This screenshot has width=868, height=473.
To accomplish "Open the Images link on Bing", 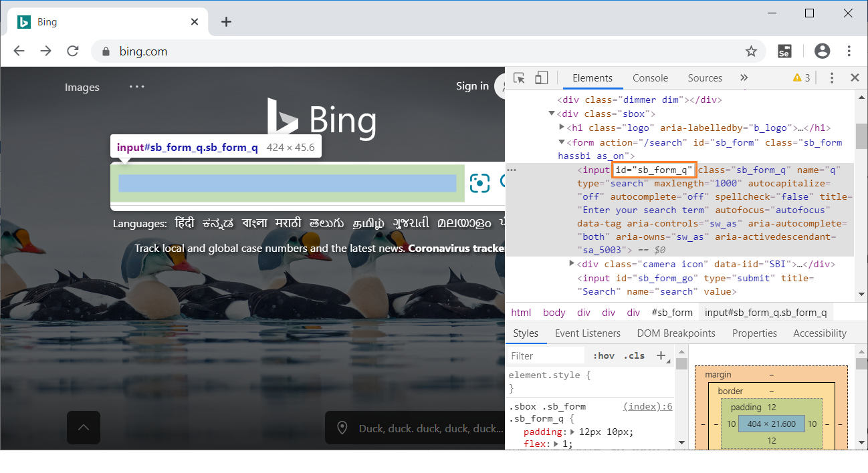I will [x=82, y=88].
